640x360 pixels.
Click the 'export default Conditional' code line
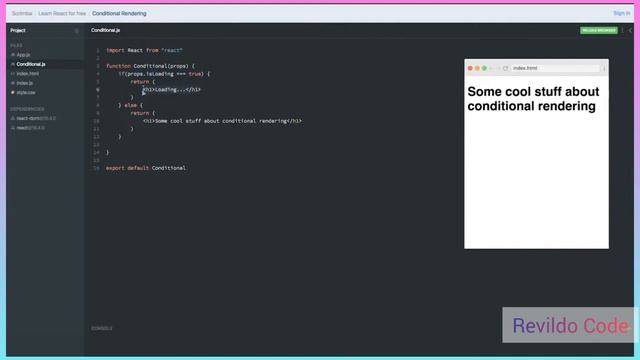pos(146,168)
